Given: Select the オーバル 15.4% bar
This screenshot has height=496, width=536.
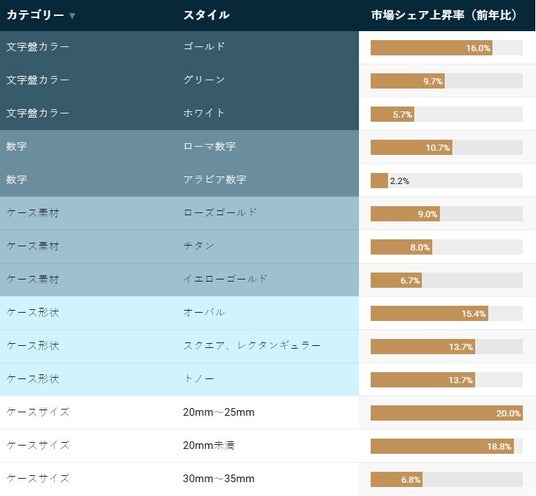Looking at the screenshot, I should click(446, 313).
